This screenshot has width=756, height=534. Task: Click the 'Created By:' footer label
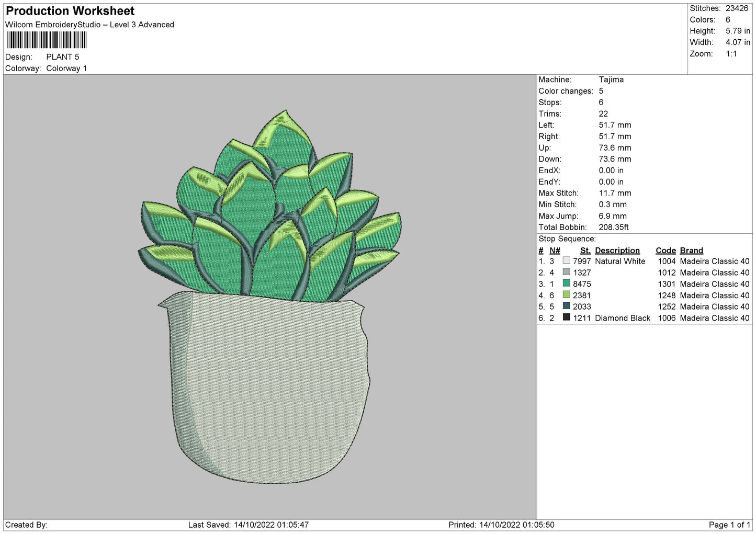point(26,525)
